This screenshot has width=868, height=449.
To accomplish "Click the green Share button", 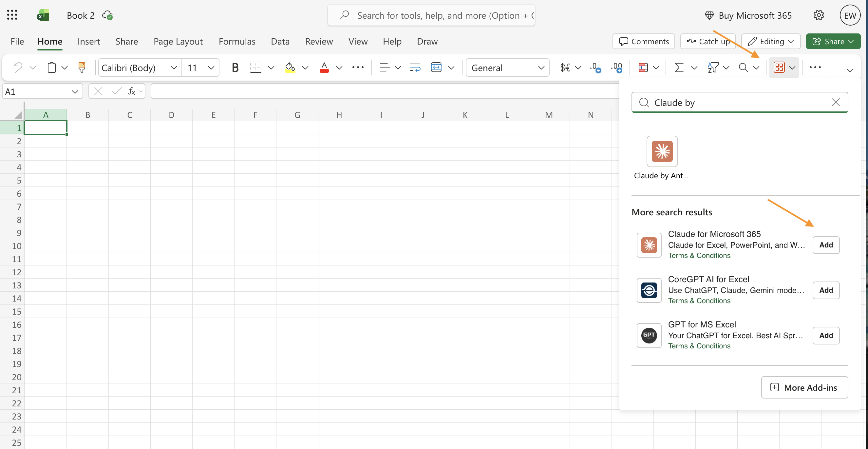I will (833, 41).
